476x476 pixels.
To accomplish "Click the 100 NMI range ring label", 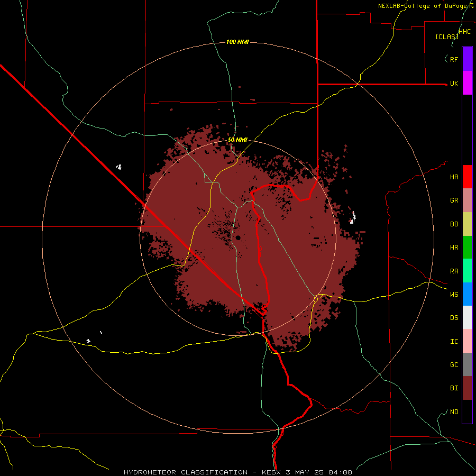I will [237, 42].
